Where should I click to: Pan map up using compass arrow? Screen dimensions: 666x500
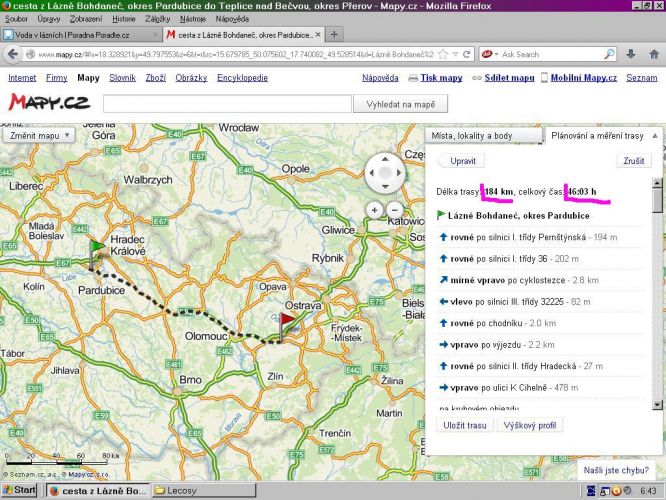(x=385, y=159)
